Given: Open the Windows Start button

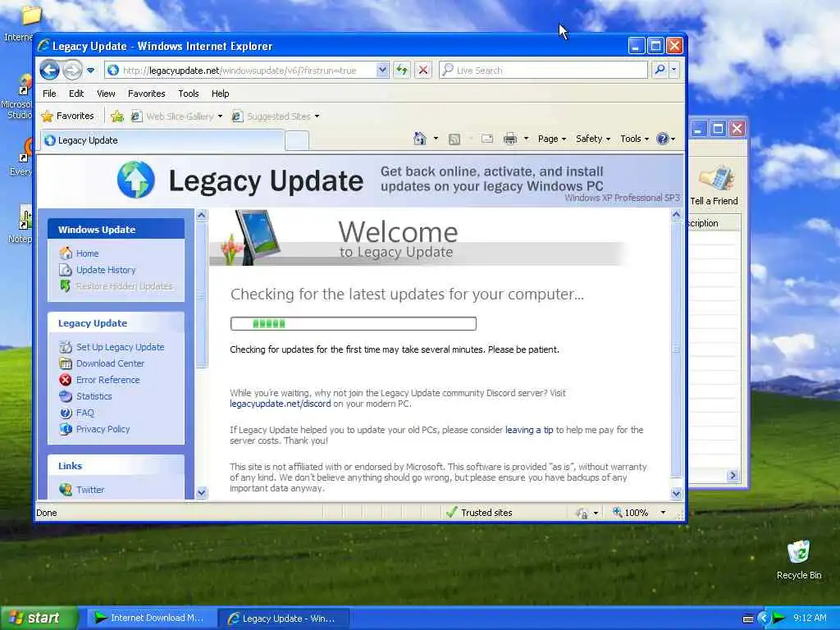Looking at the screenshot, I should click(x=38, y=618).
